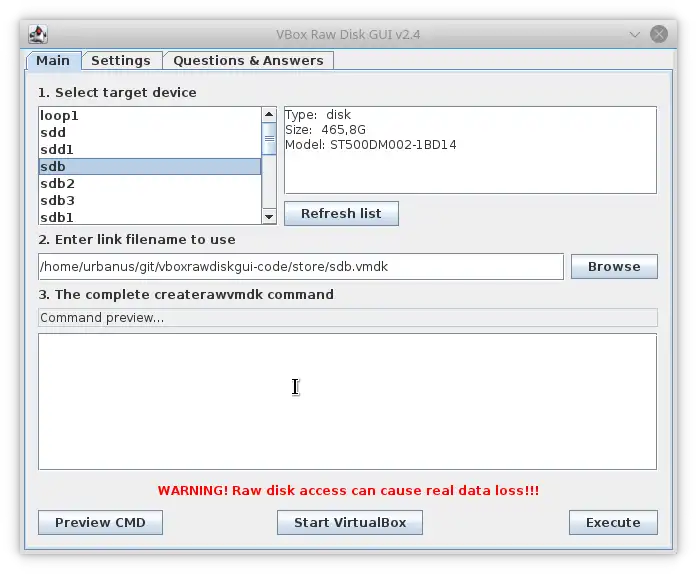
Task: Select sdb2 in the device list
Action: (150, 183)
